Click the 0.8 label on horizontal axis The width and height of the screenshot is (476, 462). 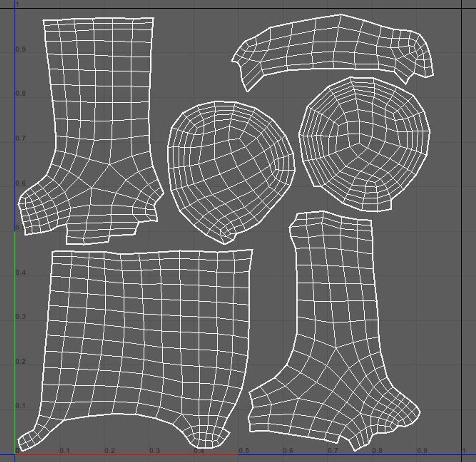point(378,450)
